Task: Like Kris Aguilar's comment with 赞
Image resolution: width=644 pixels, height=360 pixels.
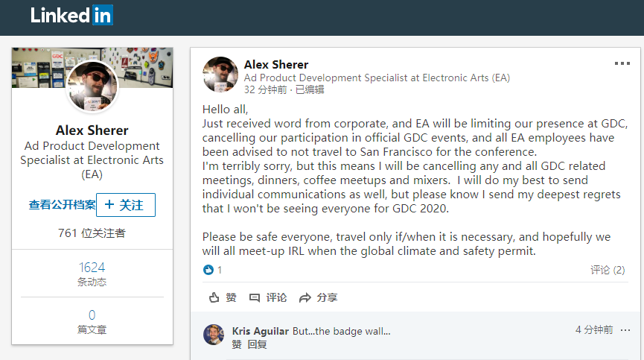Action: (237, 344)
